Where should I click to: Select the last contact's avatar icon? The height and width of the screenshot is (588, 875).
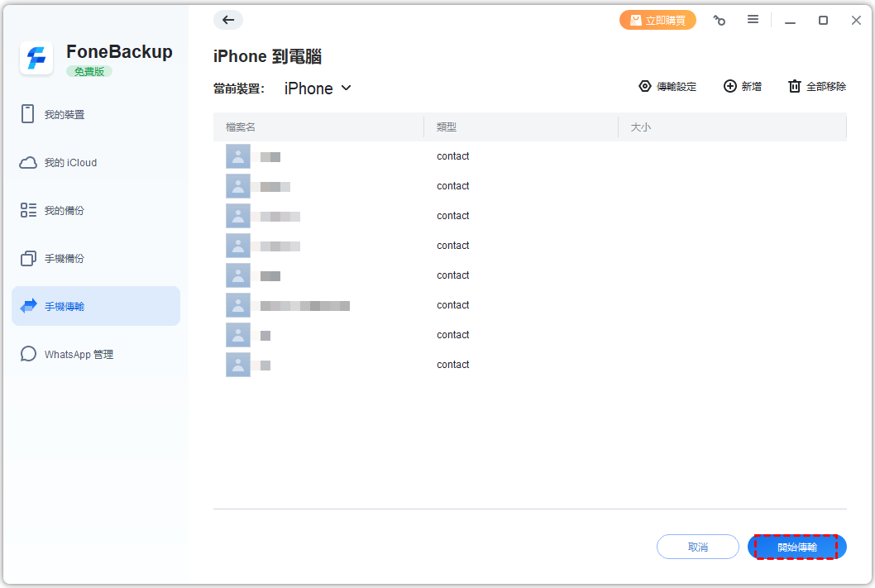point(237,365)
